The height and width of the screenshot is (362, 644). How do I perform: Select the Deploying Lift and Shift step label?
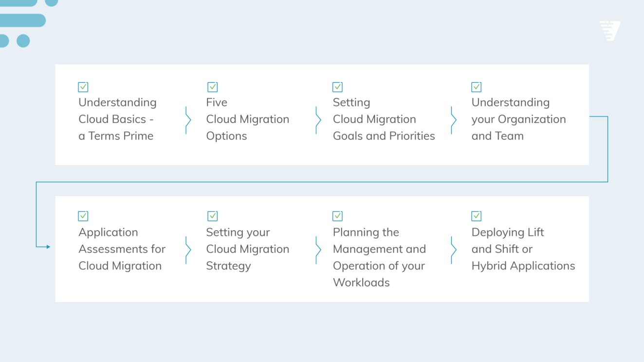tap(523, 249)
